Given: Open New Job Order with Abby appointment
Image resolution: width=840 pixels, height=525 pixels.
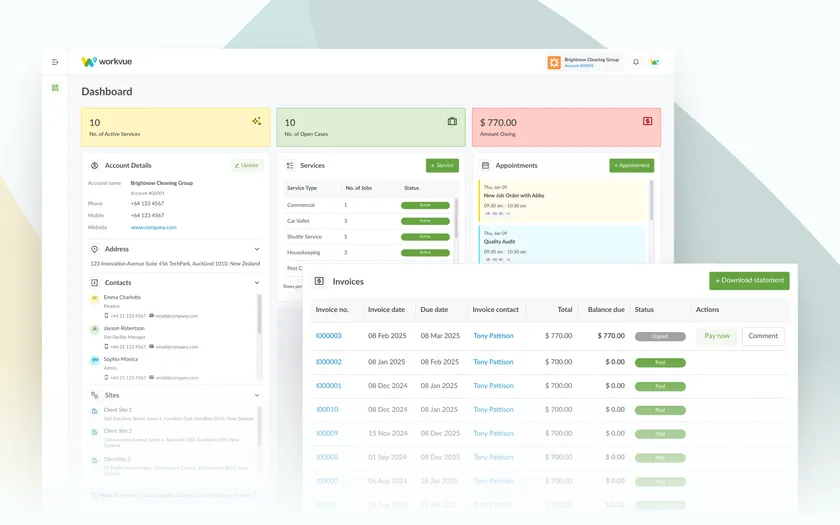Looking at the screenshot, I should 563,201.
